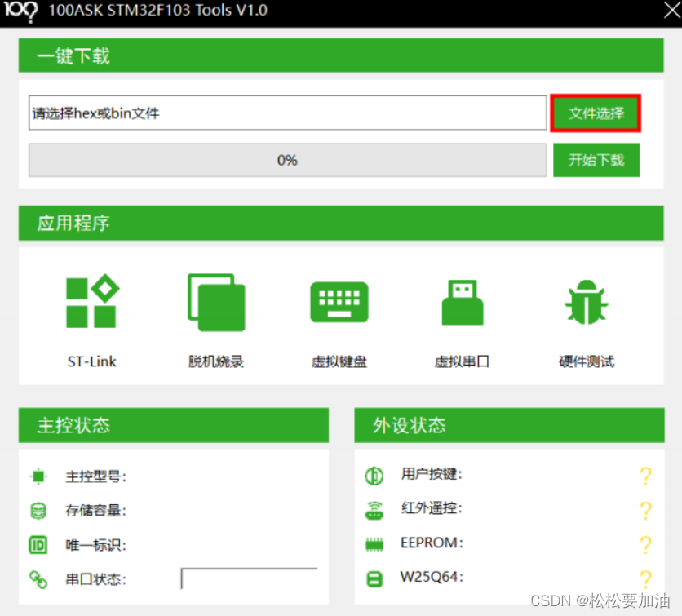Screen dimensions: 682x616
Task: Click the 串口状态 label text
Action: tap(95, 579)
